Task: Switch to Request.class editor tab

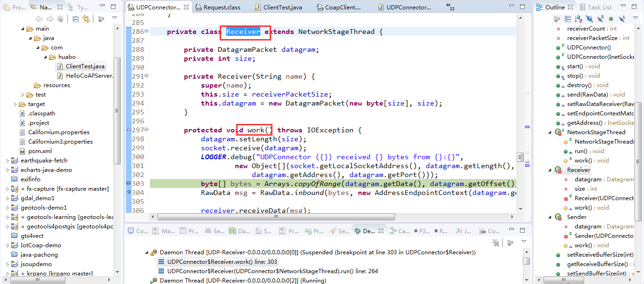Action: (x=217, y=8)
